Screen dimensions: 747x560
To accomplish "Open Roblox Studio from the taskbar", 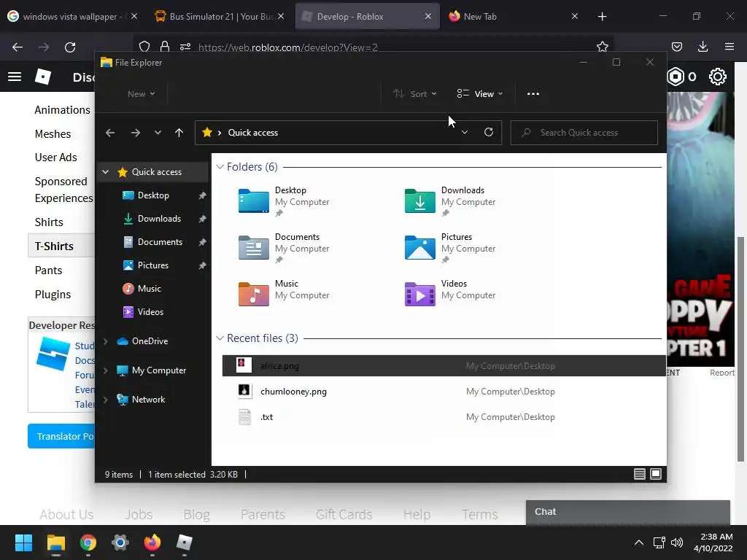I will 185,542.
